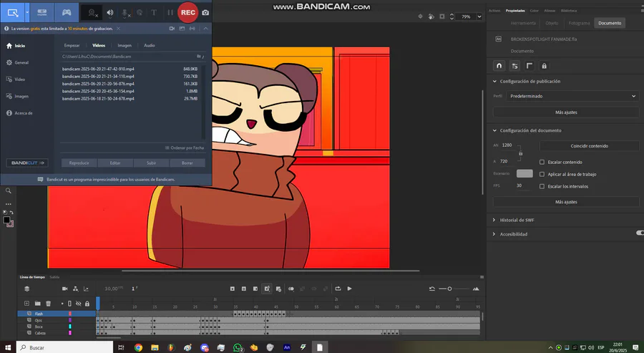The width and height of the screenshot is (644, 353).
Task: Switch to the Empezar tab
Action: 72,45
